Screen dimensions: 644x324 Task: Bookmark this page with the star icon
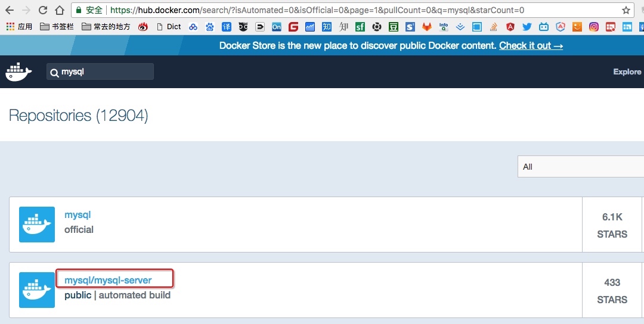(x=626, y=10)
